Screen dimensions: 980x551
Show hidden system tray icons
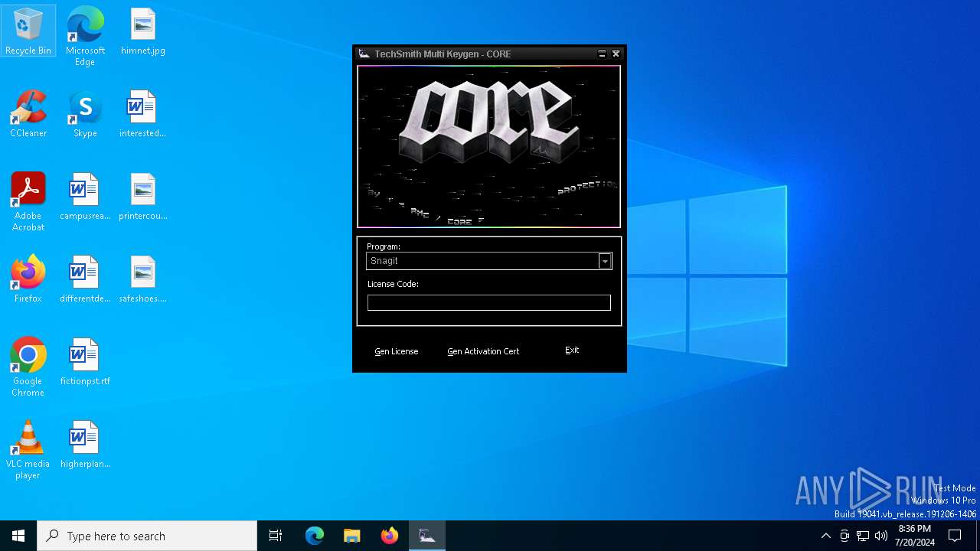click(825, 536)
